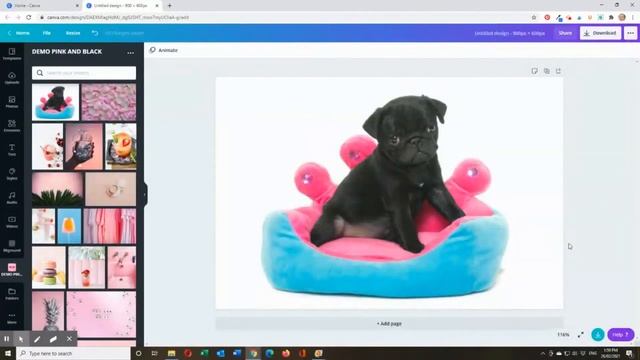
Task: Click the Share button
Action: (565, 33)
